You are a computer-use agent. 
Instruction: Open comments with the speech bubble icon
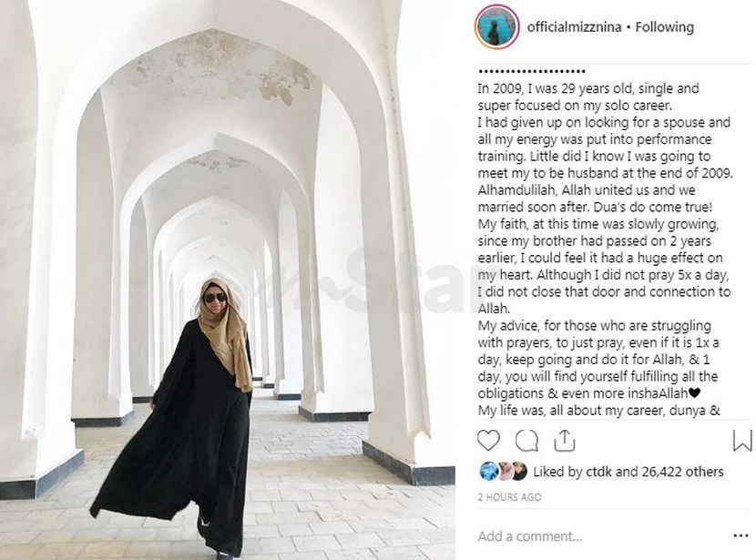tap(526, 441)
